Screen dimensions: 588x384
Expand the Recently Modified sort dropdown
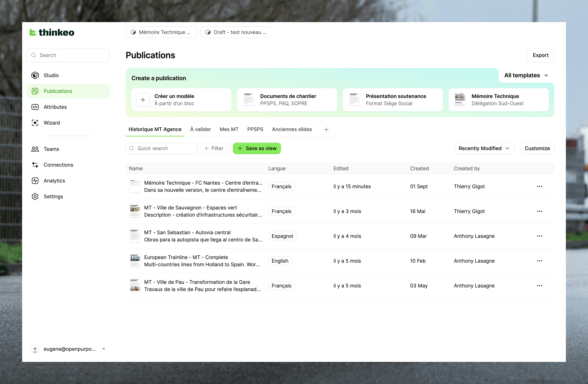click(484, 148)
